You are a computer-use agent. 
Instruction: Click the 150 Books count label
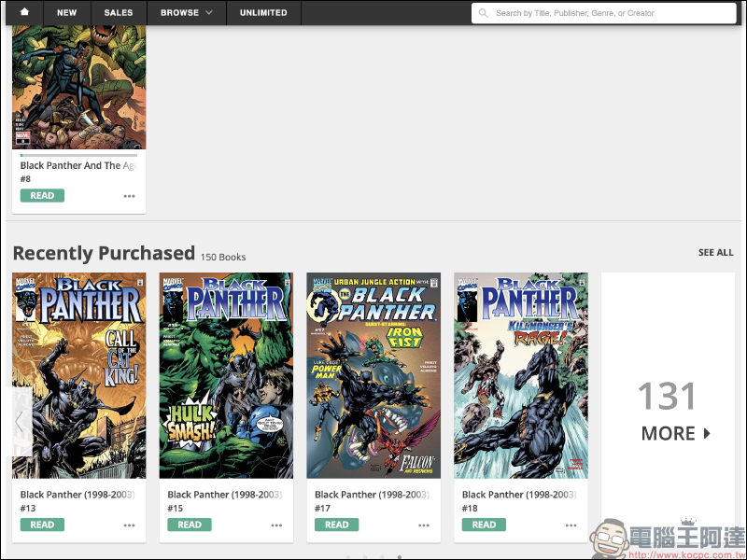pos(223,257)
